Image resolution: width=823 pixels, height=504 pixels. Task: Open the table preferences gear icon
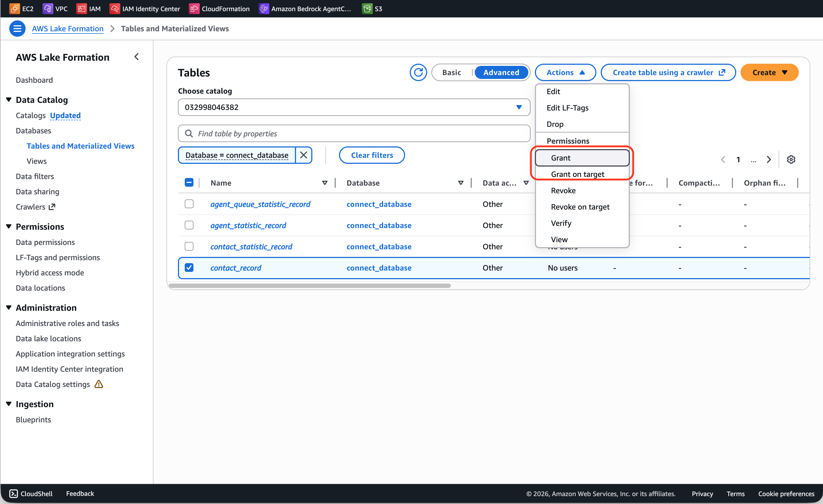point(791,160)
